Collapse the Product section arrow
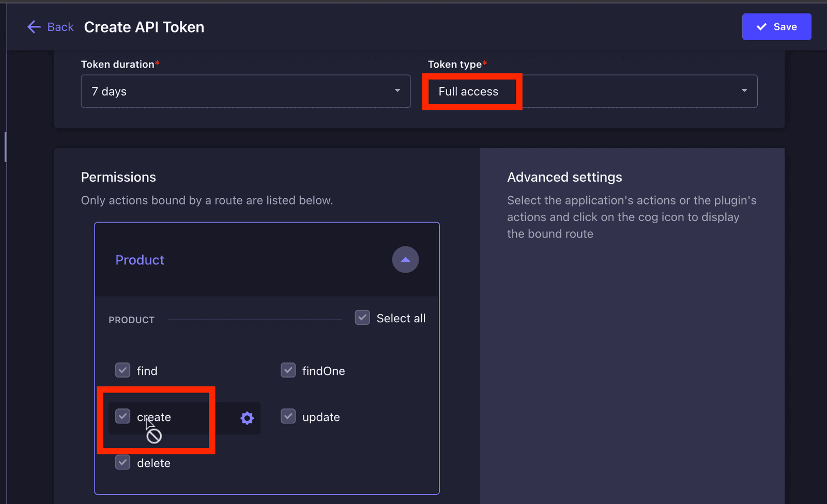Viewport: 827px width, 504px height. (405, 260)
